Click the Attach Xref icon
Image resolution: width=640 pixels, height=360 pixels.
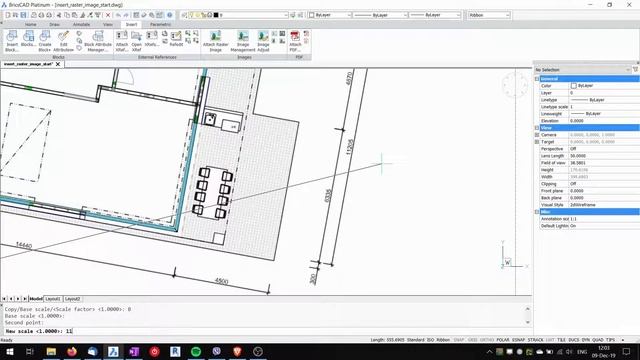(x=122, y=41)
